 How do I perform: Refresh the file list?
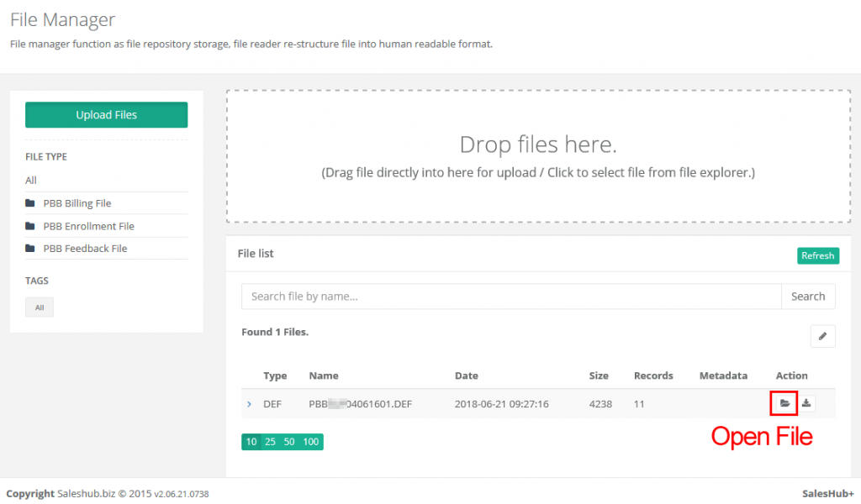(x=817, y=255)
